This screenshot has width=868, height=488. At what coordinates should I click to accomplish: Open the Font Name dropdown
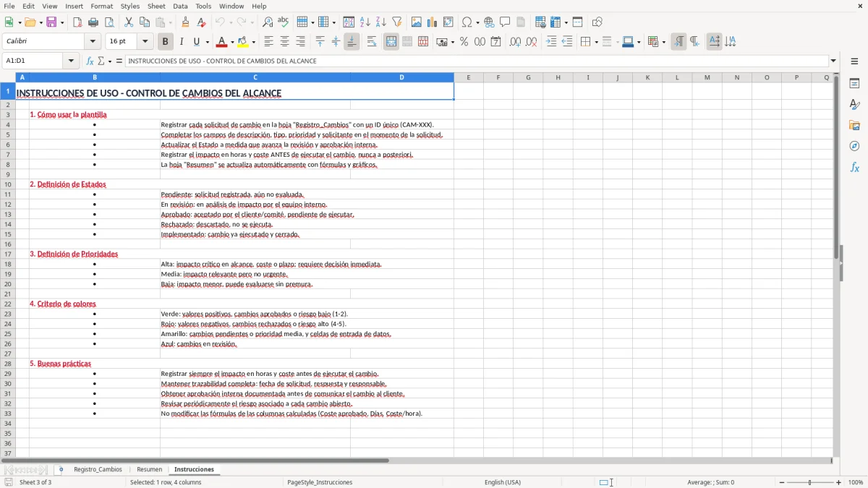tap(93, 42)
